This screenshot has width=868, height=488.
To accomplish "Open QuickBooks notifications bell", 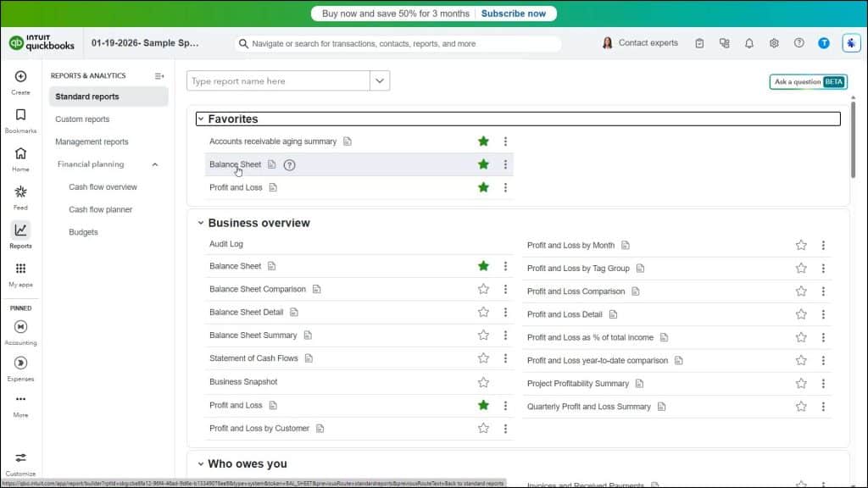I will 749,42.
